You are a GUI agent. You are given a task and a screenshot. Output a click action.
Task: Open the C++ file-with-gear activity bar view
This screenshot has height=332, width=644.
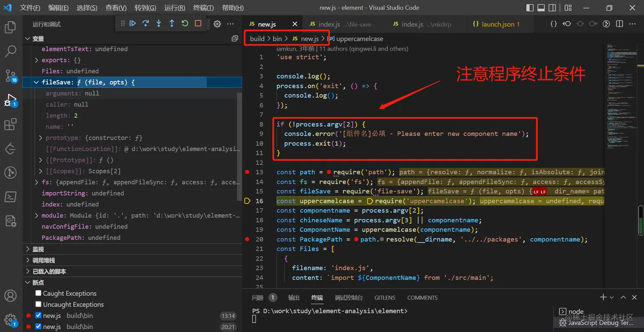pyautogui.click(x=10, y=221)
